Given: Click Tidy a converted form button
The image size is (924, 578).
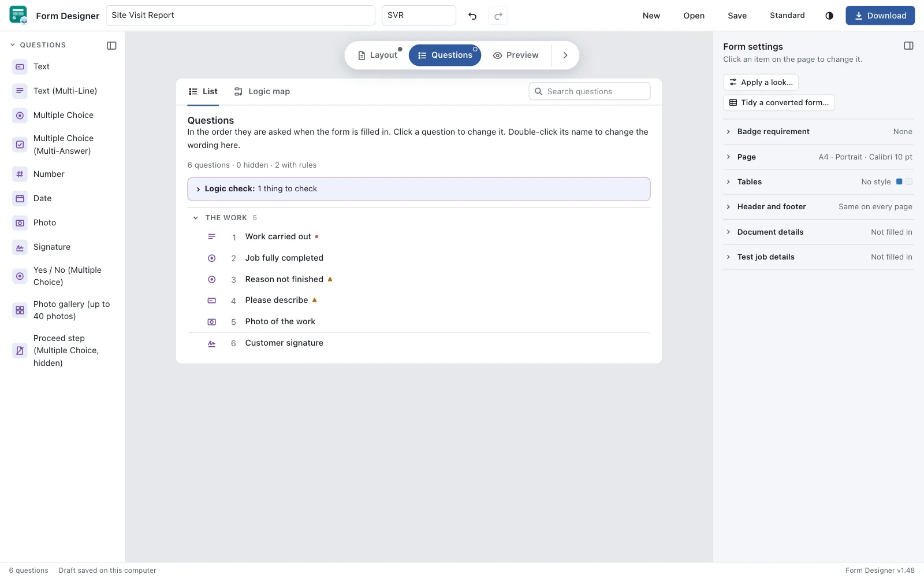Looking at the screenshot, I should pos(778,102).
